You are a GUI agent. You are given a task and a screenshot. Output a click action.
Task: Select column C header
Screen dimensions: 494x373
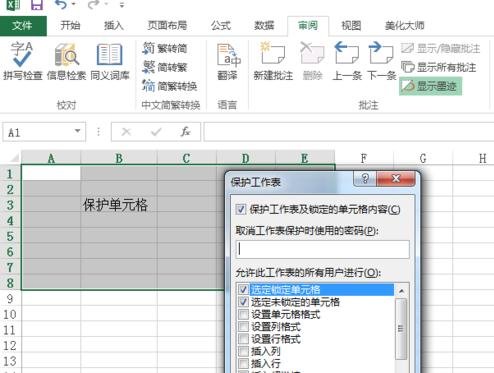click(x=187, y=158)
